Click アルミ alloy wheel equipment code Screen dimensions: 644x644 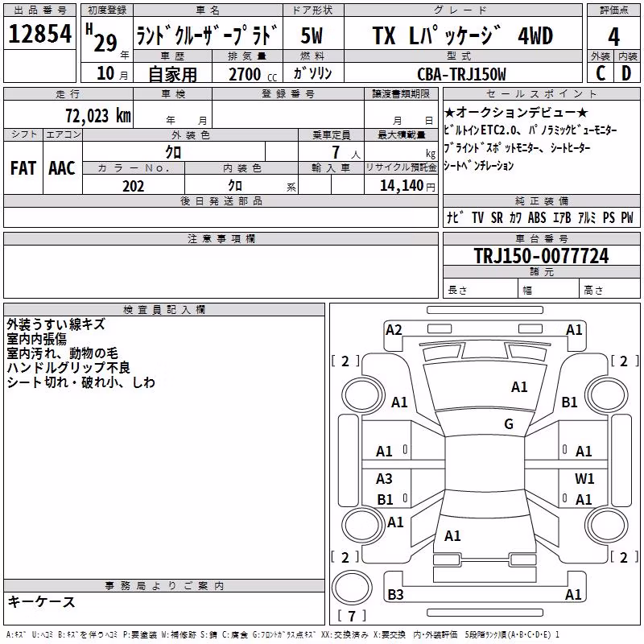pos(587,217)
